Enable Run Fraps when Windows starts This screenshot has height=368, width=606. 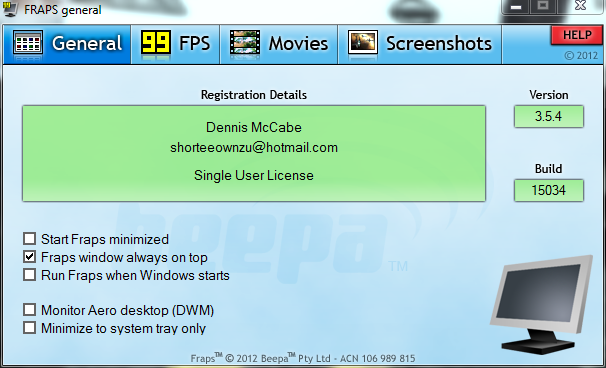coord(29,275)
